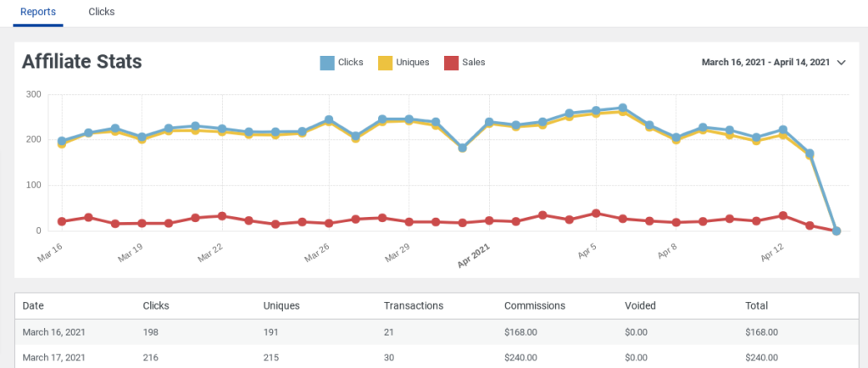Open the Clicks tab
This screenshot has width=868, height=368.
102,12
